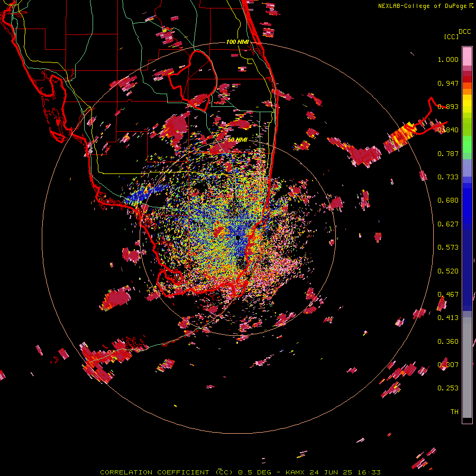The height and width of the screenshot is (476, 476).
Task: Click the 0.627 value on color scale
Action: coord(448,224)
